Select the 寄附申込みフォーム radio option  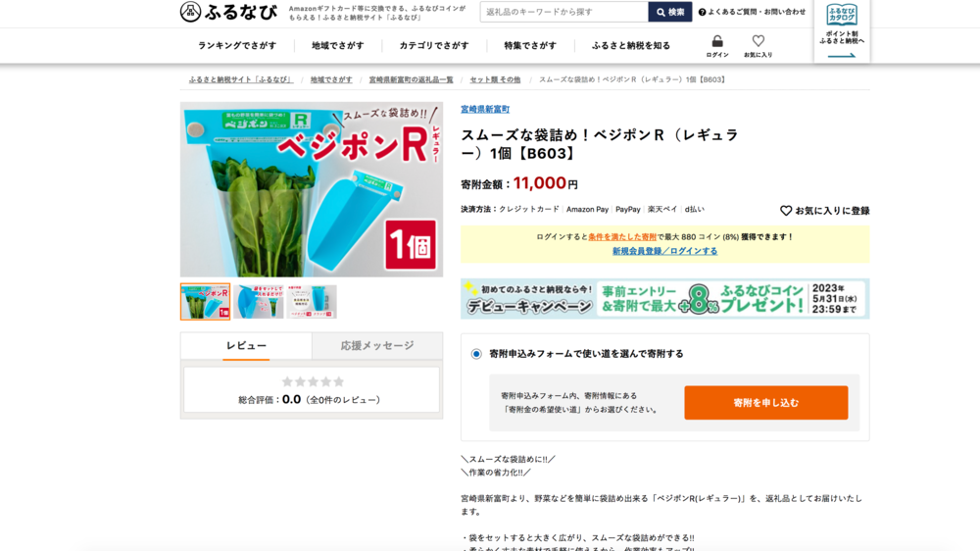(476, 354)
